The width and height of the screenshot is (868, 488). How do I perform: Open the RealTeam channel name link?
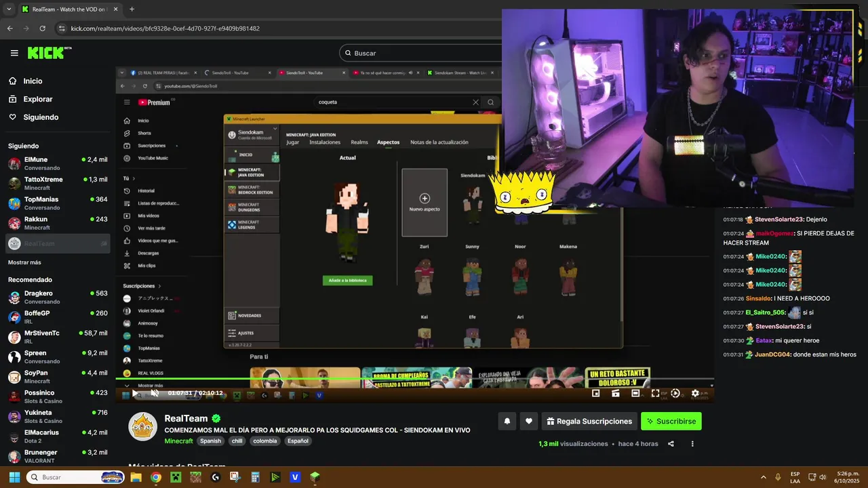[186, 418]
